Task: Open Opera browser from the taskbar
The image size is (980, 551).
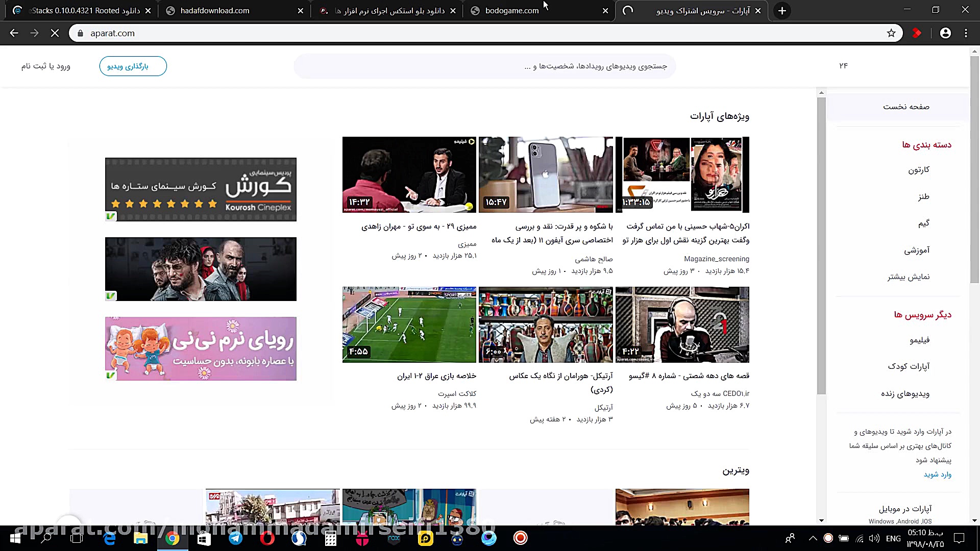Action: coord(268,538)
